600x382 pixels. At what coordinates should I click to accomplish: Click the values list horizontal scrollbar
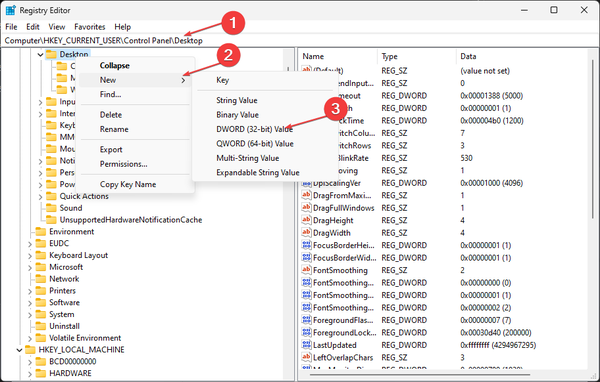[x=420, y=375]
